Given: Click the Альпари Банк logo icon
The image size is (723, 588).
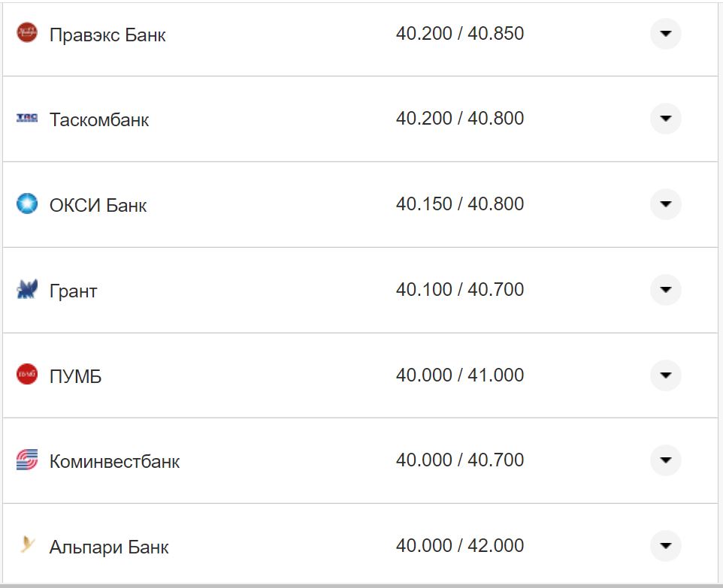Looking at the screenshot, I should click(x=27, y=545).
